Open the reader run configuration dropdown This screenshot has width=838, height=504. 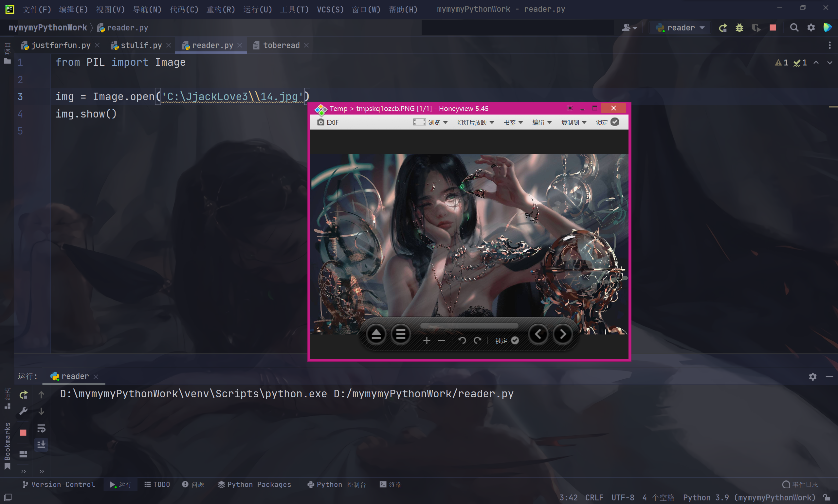[x=681, y=27]
